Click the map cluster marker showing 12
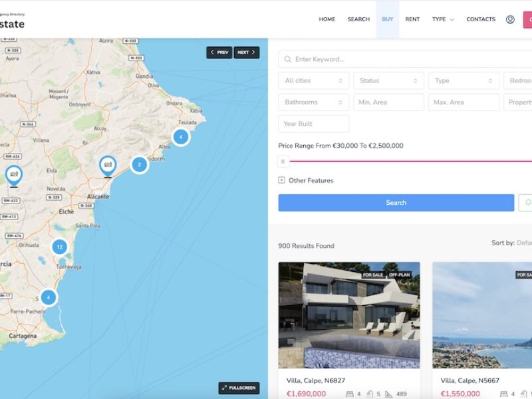The width and height of the screenshot is (532, 399). (x=60, y=247)
